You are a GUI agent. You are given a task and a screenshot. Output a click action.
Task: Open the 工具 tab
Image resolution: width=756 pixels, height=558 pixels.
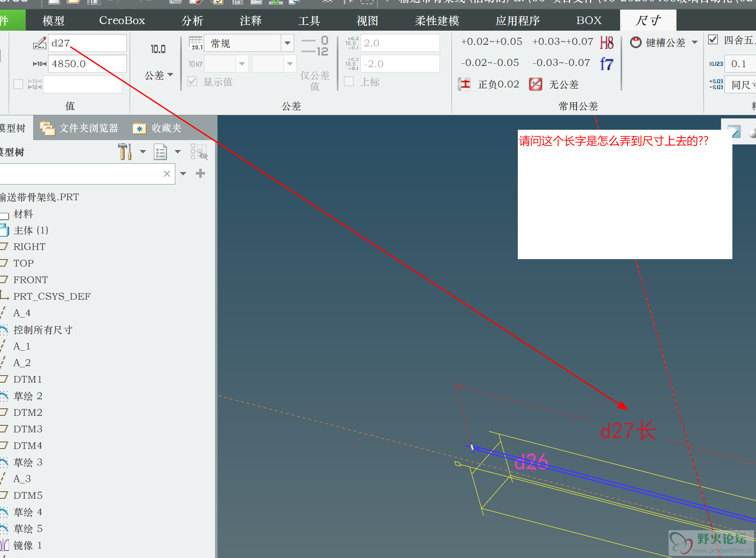click(309, 20)
